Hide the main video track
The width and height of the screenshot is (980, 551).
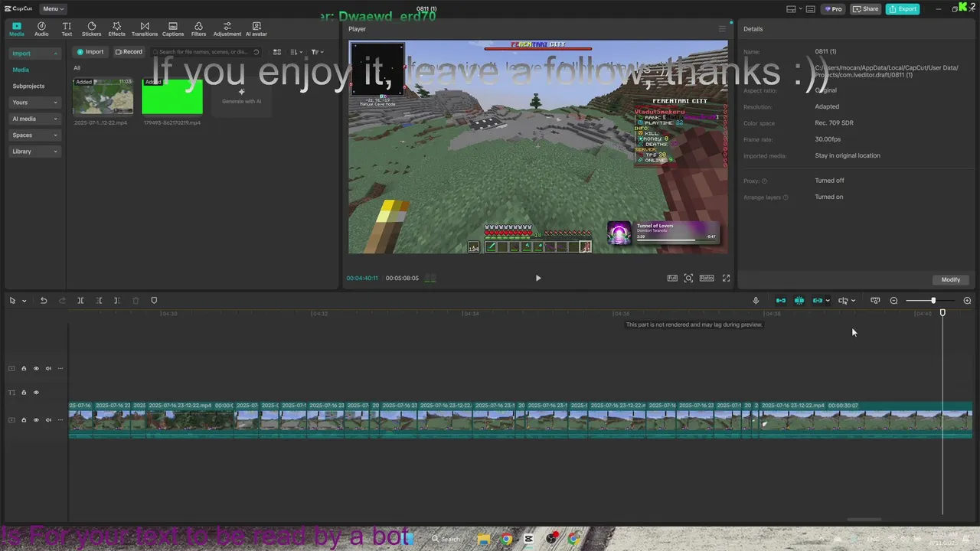[36, 420]
